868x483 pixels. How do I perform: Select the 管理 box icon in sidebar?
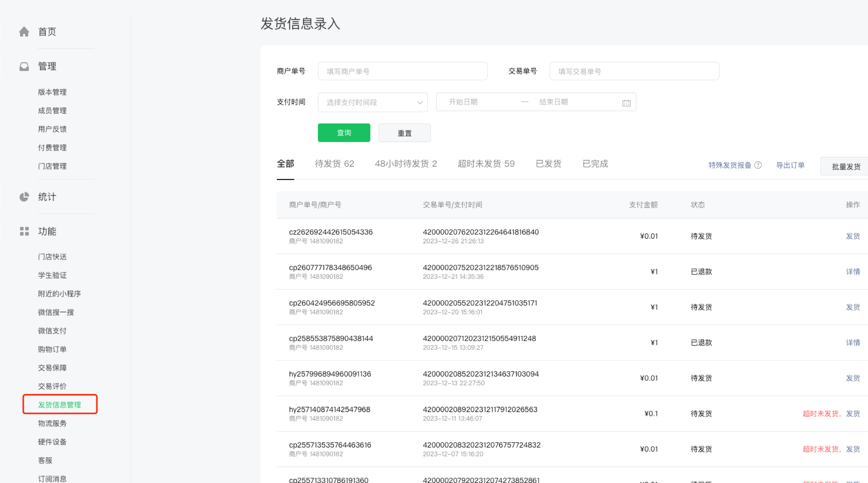(24, 66)
